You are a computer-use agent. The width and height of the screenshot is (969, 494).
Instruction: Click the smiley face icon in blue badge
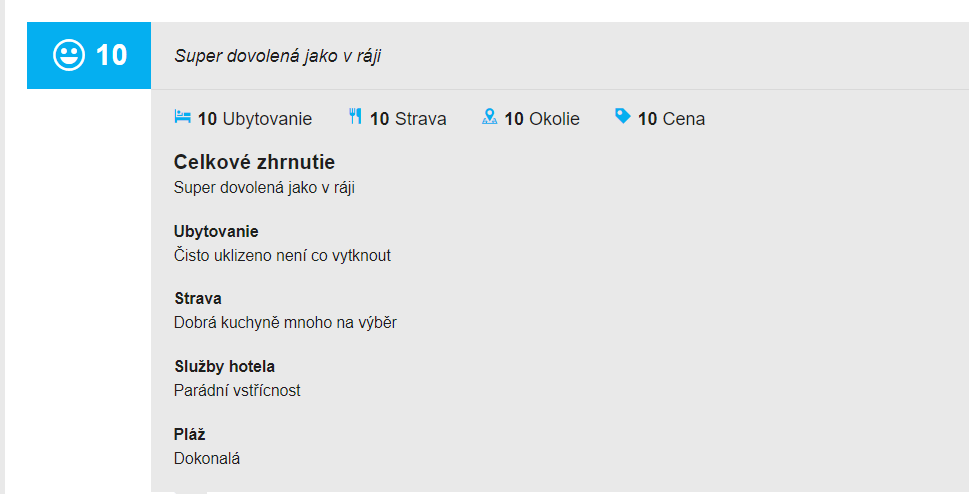(69, 56)
